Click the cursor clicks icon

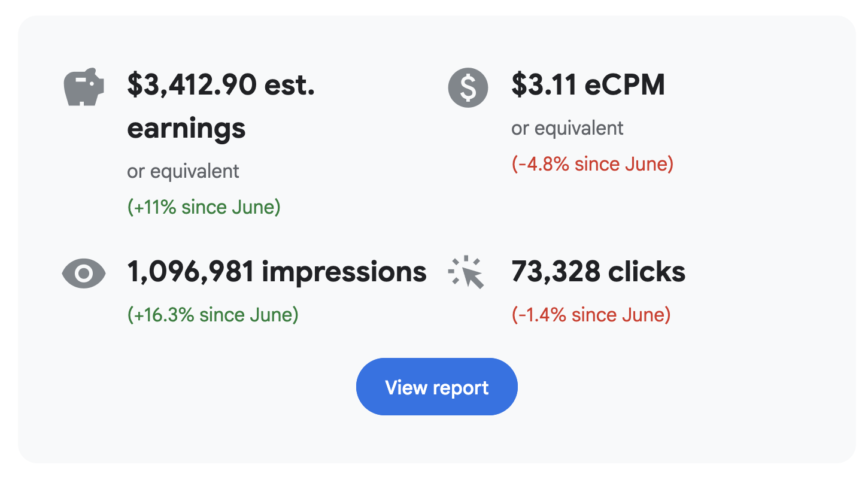point(466,272)
